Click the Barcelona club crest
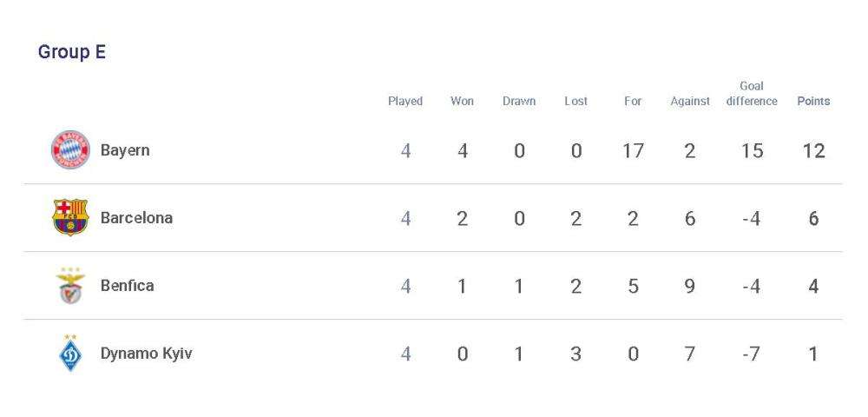This screenshot has width=868, height=417. (x=70, y=217)
